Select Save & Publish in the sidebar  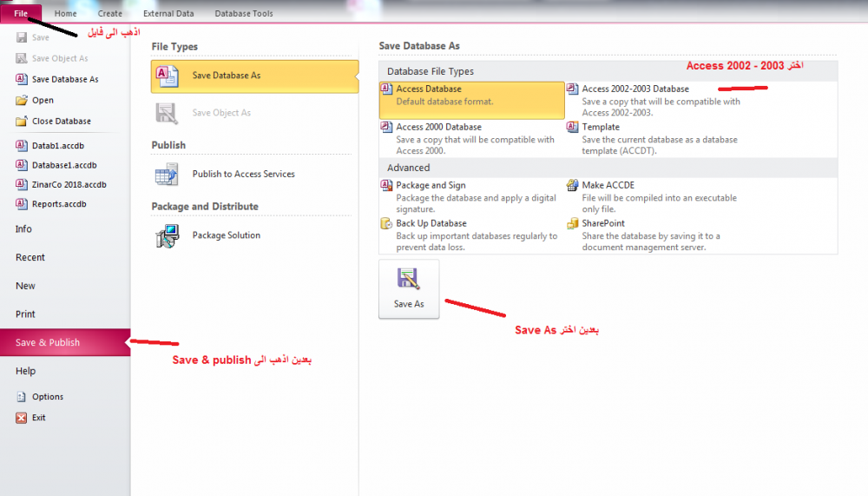click(65, 342)
